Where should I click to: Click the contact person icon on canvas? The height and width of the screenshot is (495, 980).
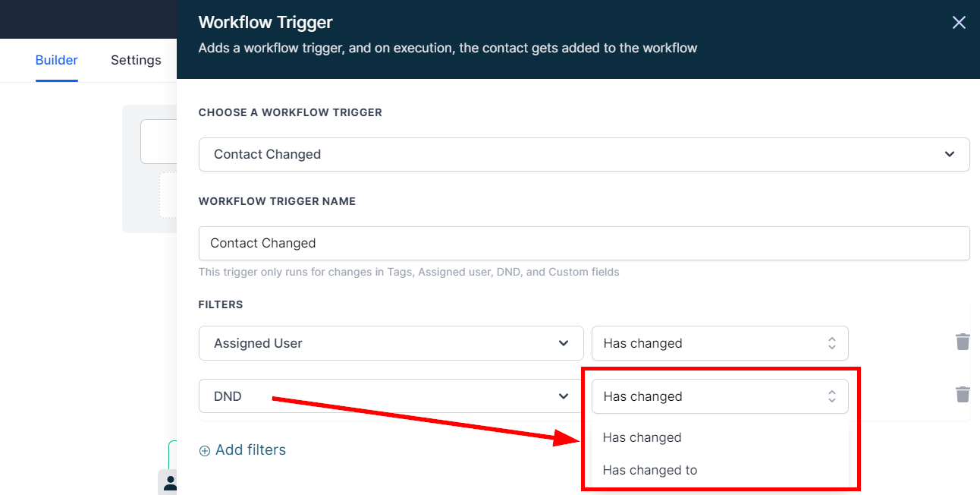coord(170,483)
